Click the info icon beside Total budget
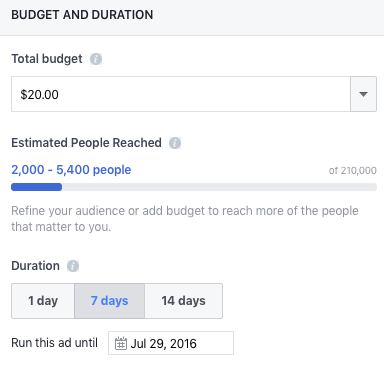The height and width of the screenshot is (367, 384). (96, 59)
